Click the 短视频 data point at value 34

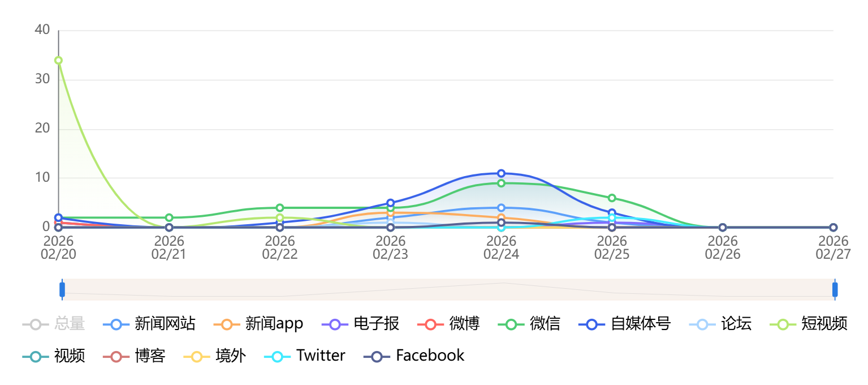click(58, 61)
